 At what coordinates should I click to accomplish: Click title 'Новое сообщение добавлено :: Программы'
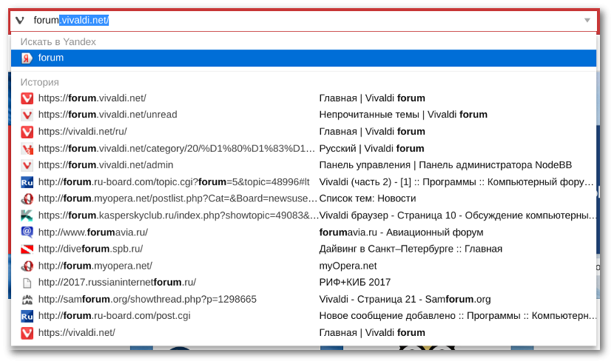(x=457, y=316)
